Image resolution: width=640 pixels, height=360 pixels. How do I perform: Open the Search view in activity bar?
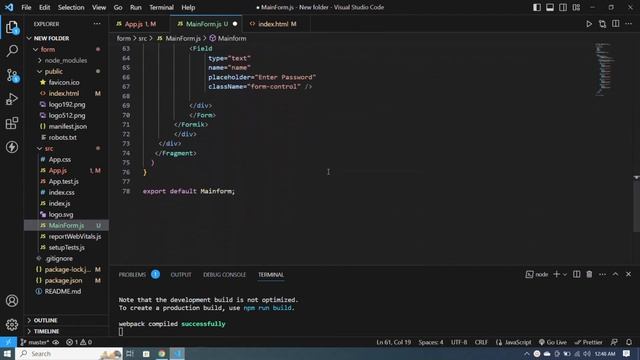click(12, 51)
